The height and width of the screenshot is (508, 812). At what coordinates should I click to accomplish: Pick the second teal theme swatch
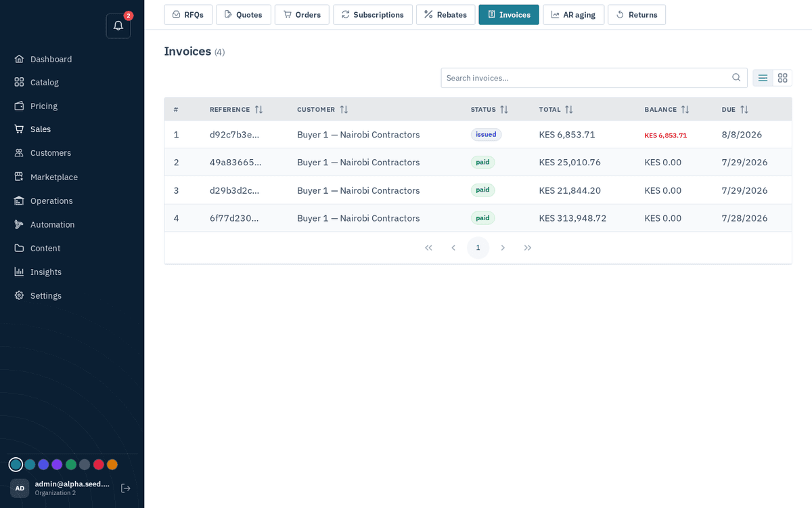click(30, 465)
